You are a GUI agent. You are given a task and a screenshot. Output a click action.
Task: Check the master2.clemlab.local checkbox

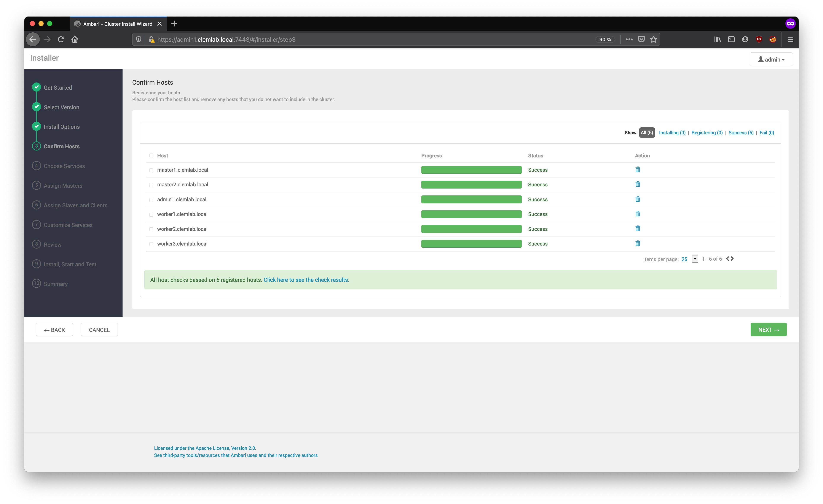pos(151,185)
